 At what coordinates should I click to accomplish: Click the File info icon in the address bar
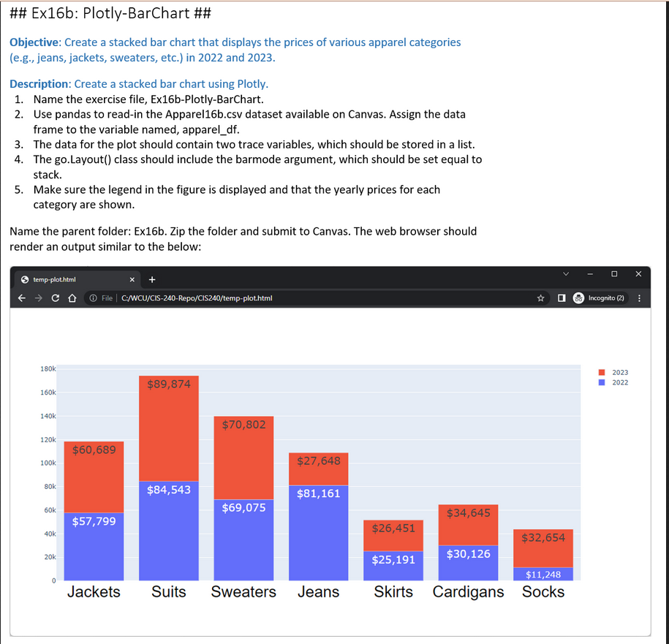click(93, 298)
